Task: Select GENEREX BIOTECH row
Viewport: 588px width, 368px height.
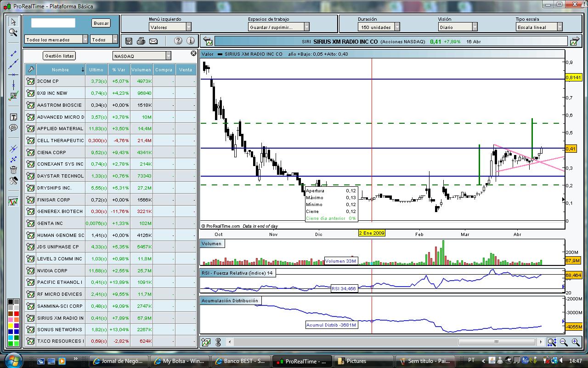Action: [111, 211]
